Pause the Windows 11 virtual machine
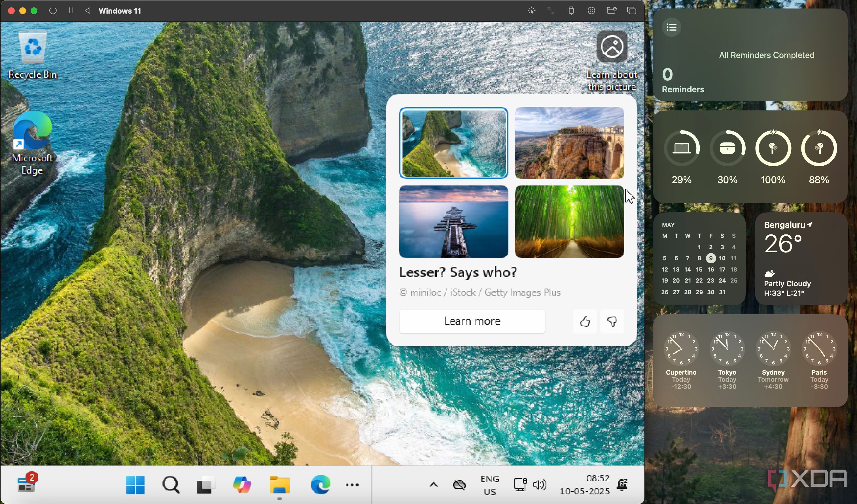Screen dimensions: 857x504 71,10
